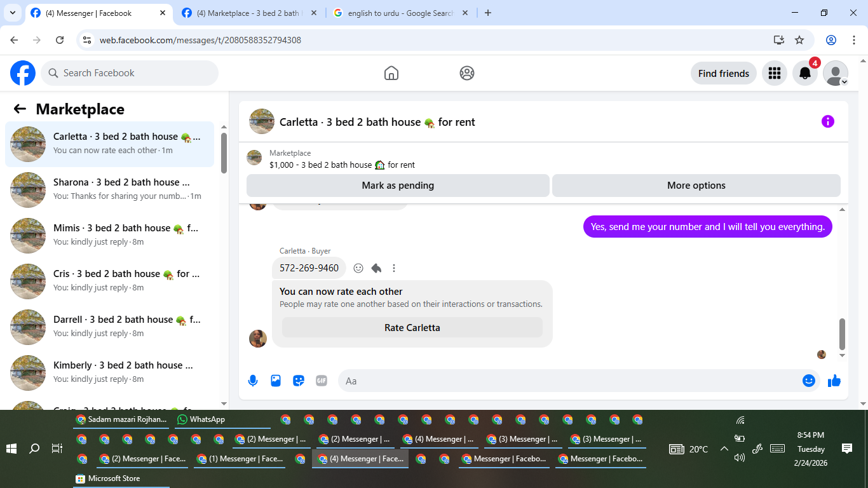Viewport: 868px width, 488px height.
Task: Click the Search Facebook field
Action: click(130, 73)
